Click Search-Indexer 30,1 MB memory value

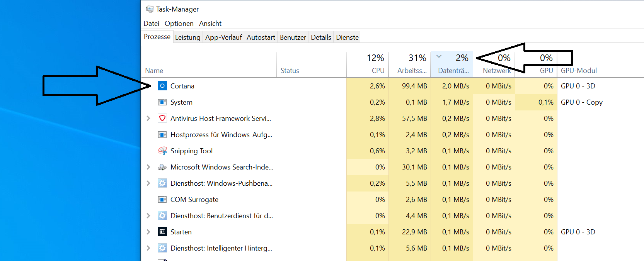coord(414,167)
